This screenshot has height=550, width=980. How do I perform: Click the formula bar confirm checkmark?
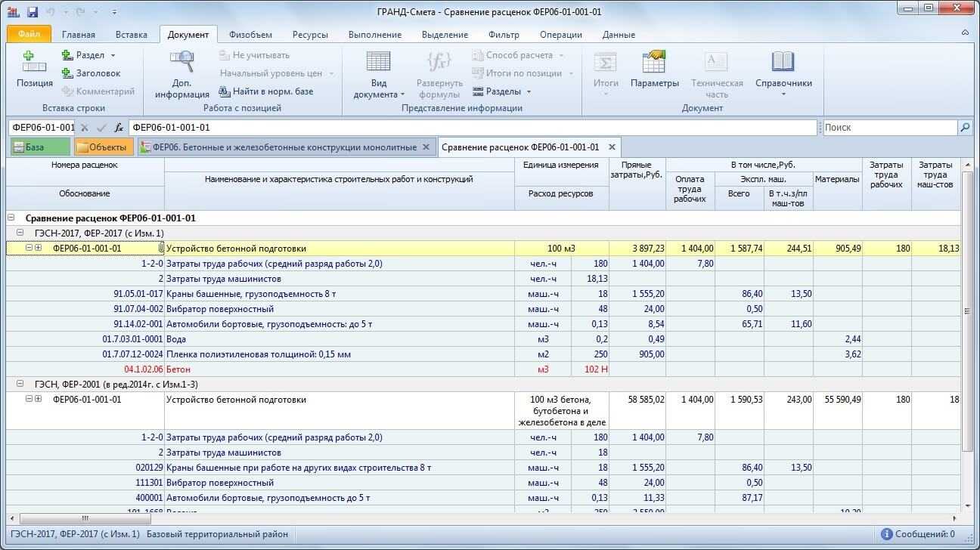[101, 128]
